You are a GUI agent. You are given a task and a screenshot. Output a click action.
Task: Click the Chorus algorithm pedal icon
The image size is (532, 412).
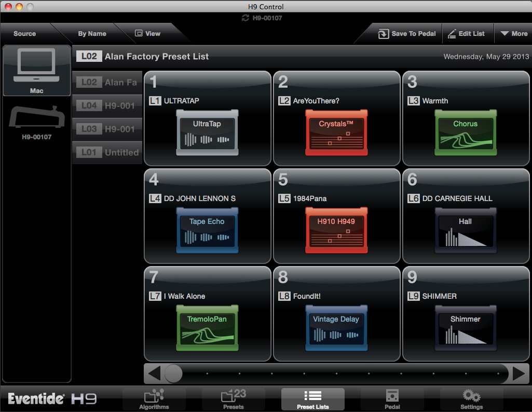coord(466,132)
